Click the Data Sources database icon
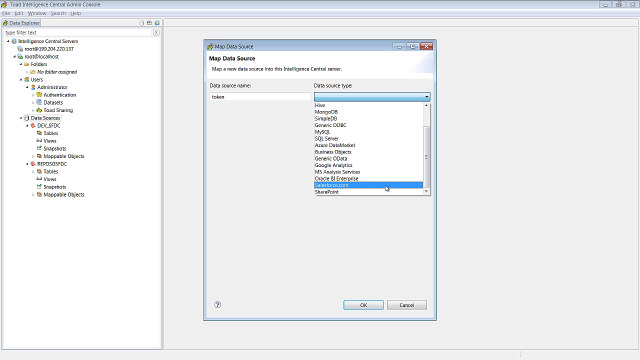The width and height of the screenshot is (640, 360). click(x=27, y=118)
